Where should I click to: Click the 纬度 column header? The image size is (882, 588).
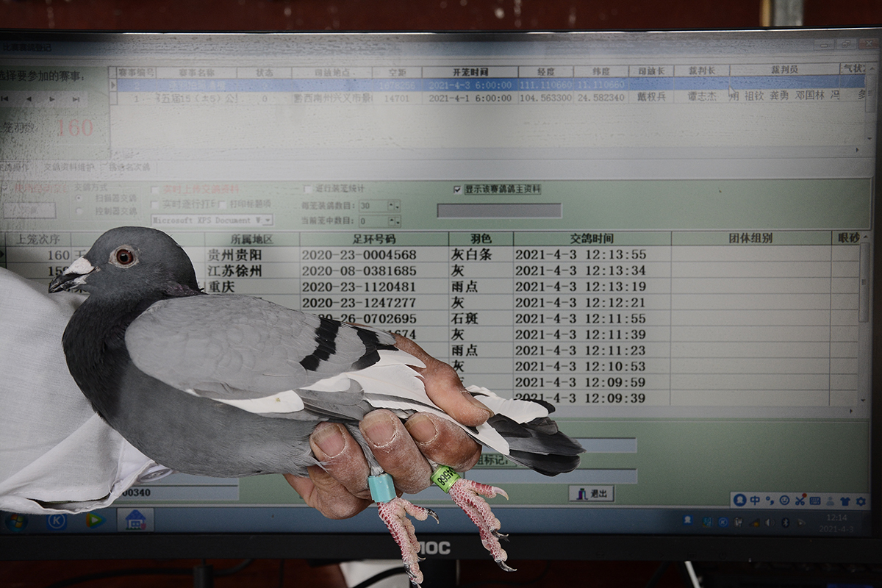coord(600,72)
